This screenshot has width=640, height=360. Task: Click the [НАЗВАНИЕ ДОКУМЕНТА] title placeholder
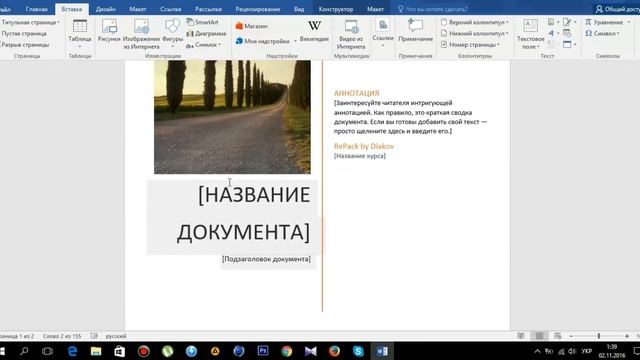click(x=244, y=213)
